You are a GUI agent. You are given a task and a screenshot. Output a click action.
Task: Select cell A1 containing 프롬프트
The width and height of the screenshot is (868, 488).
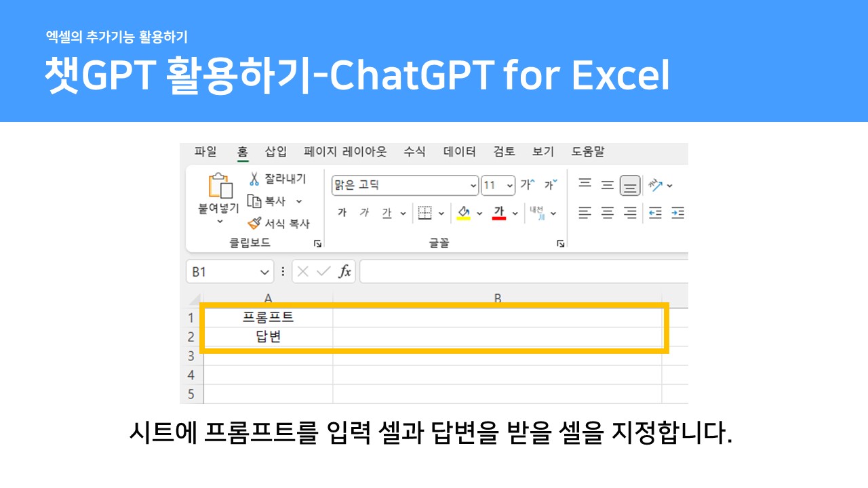(x=268, y=317)
